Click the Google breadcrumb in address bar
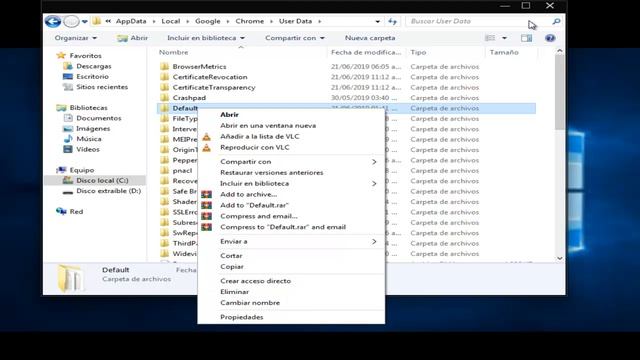 click(x=207, y=21)
